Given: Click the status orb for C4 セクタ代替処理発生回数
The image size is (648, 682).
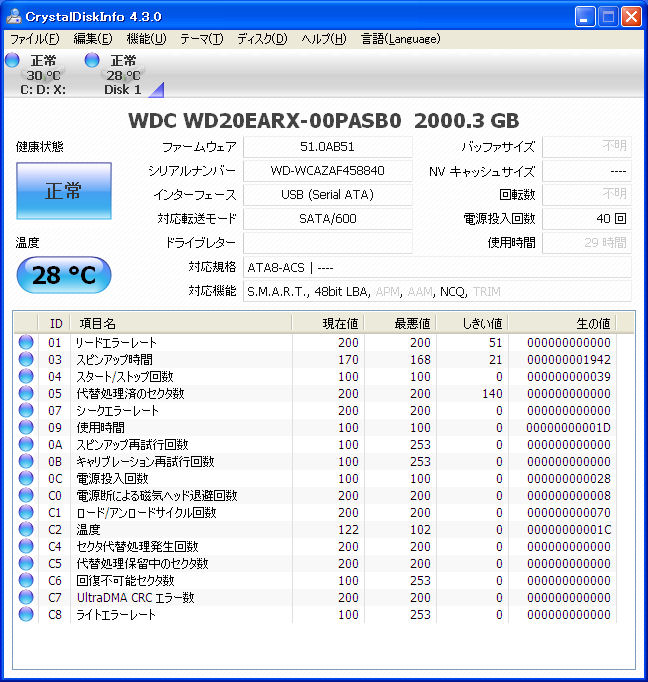Looking at the screenshot, I should pyautogui.click(x=26, y=546).
